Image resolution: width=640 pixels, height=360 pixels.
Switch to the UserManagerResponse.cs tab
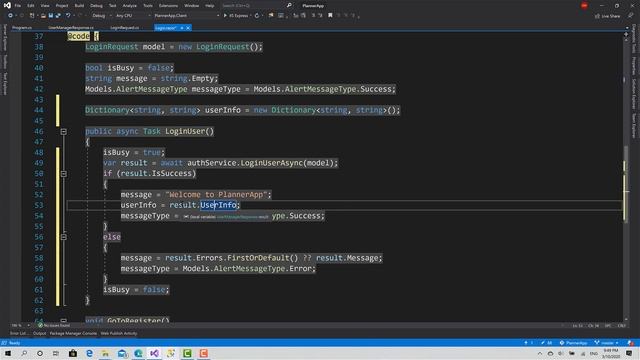pos(71,28)
